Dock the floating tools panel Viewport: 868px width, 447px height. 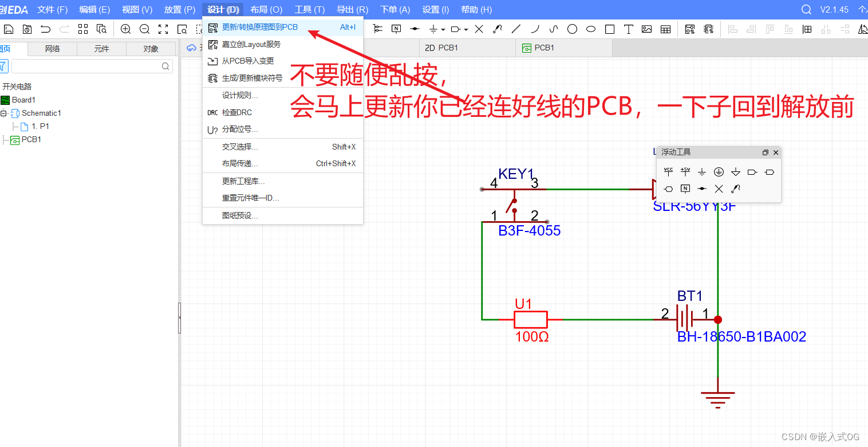(766, 152)
